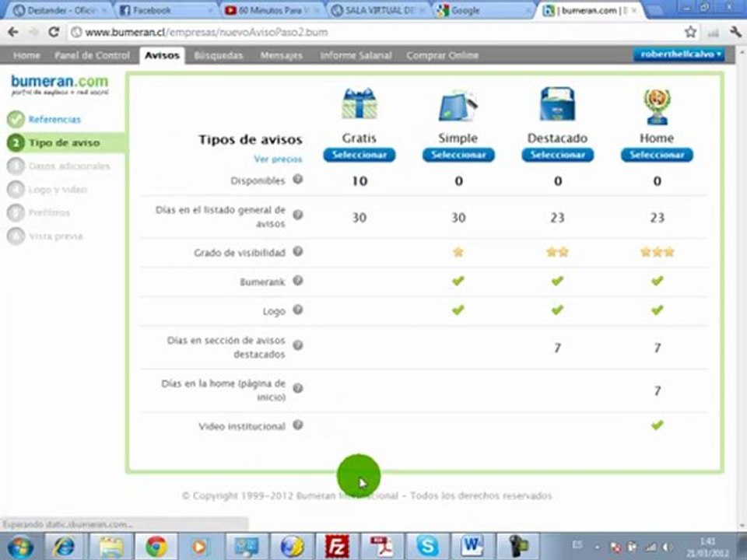The height and width of the screenshot is (560, 747).
Task: Switch to the Google browser tab
Action: pos(481,10)
